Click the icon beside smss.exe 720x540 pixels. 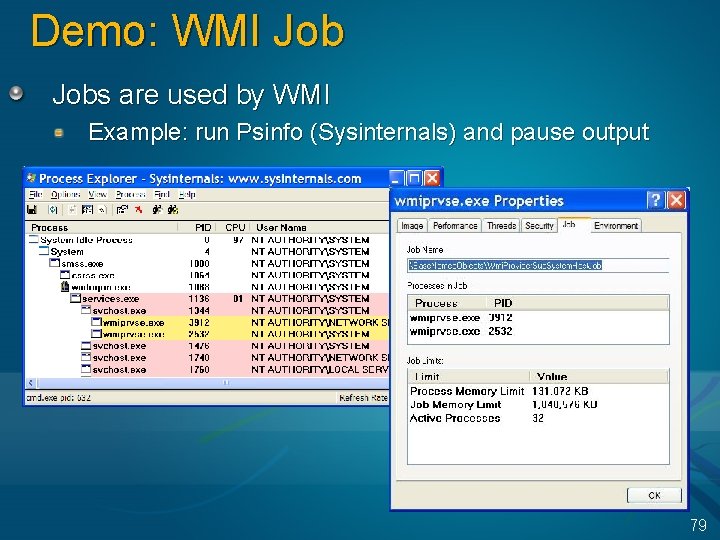(x=54, y=263)
